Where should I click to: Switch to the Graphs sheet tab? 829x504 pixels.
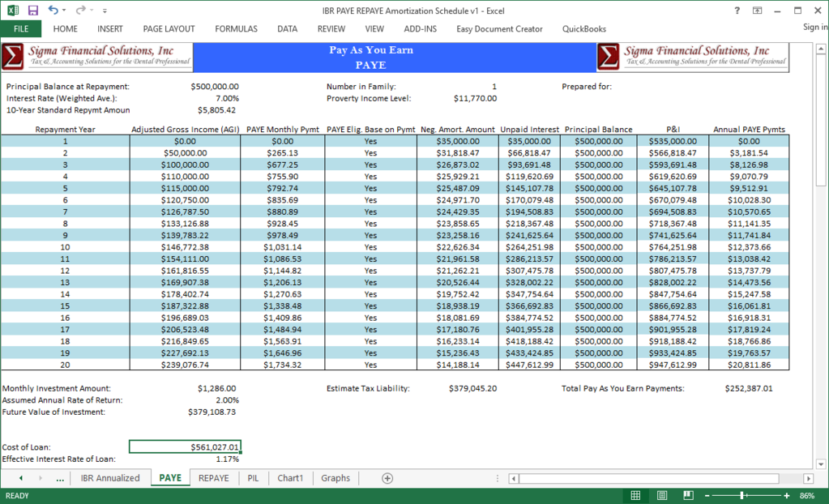click(x=335, y=478)
